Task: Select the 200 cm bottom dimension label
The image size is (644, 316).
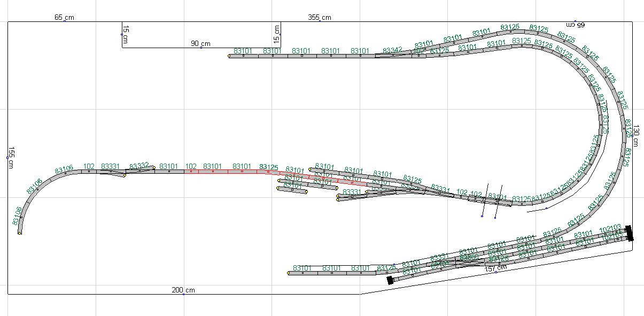Action: click(x=183, y=290)
